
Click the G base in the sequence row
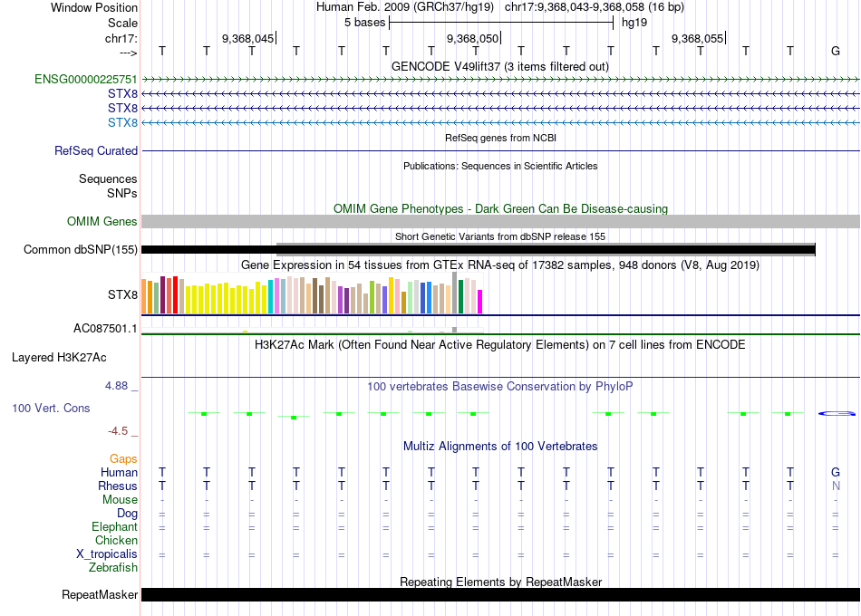tap(836, 51)
